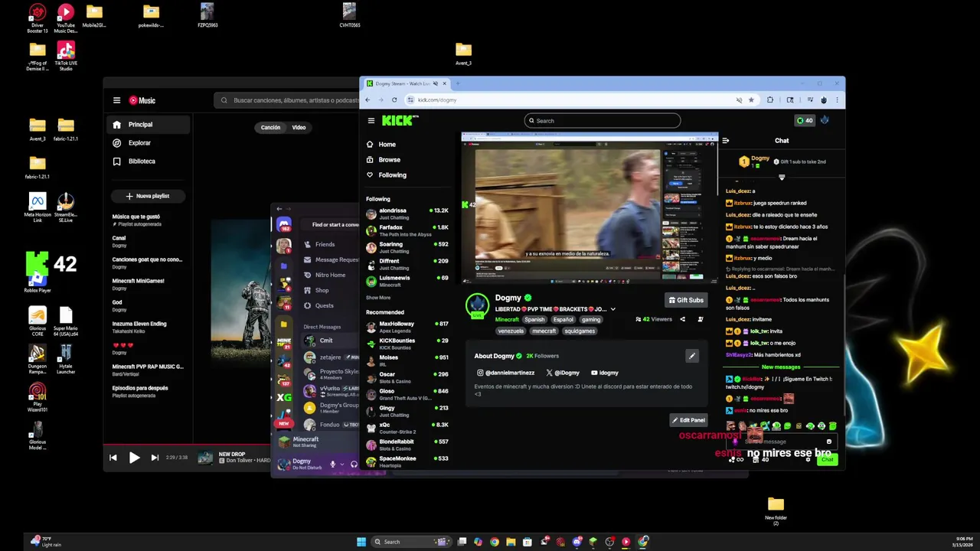Open @danniemartinezz Instagram link

pyautogui.click(x=505, y=373)
